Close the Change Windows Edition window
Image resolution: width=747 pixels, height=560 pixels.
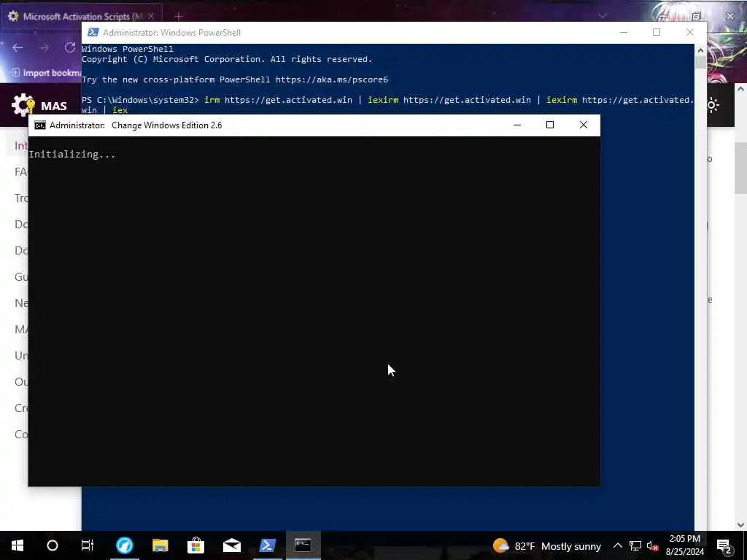583,125
